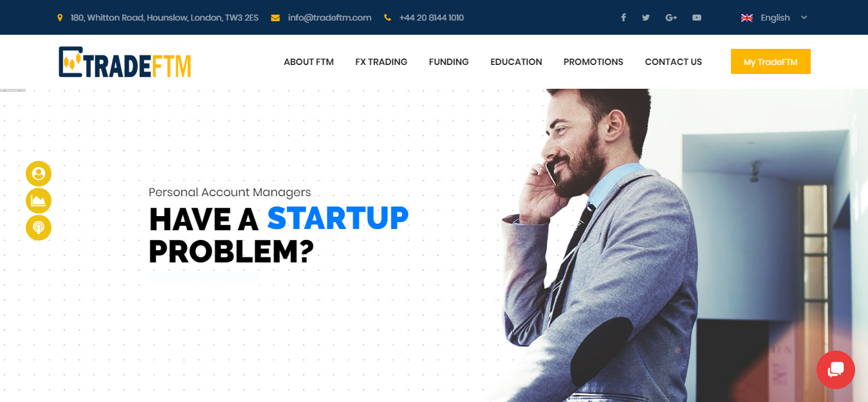Open the FX TRADING menu
The height and width of the screenshot is (402, 868).
coord(381,62)
